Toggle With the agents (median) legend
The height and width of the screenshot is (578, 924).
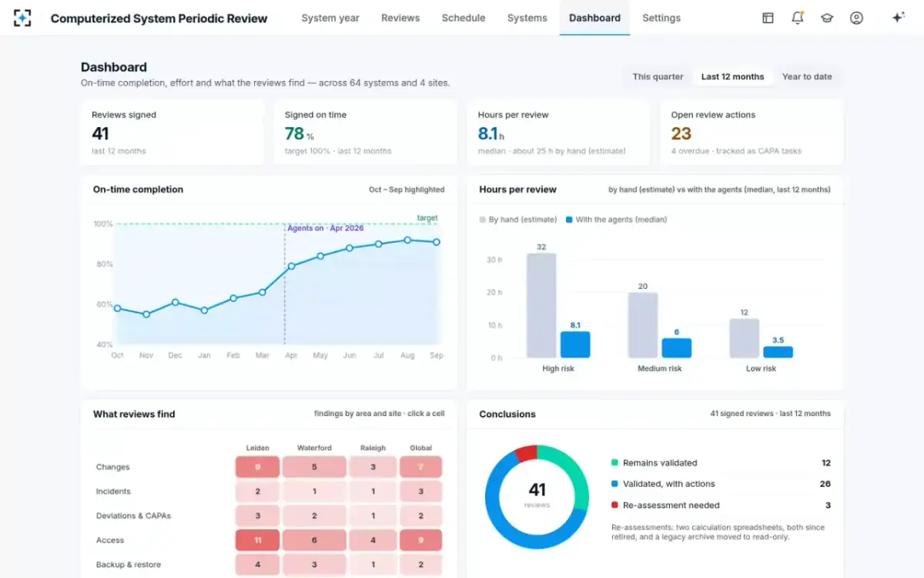616,220
